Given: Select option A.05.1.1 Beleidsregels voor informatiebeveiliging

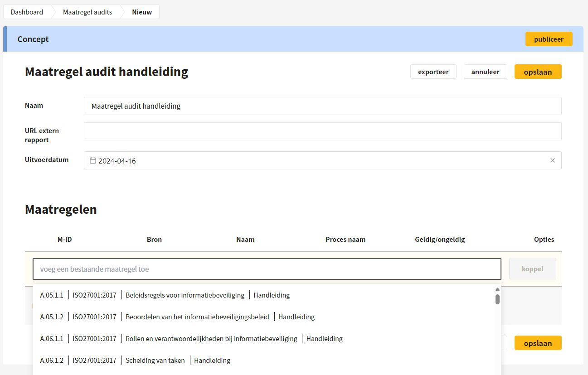Looking at the screenshot, I should [263, 295].
